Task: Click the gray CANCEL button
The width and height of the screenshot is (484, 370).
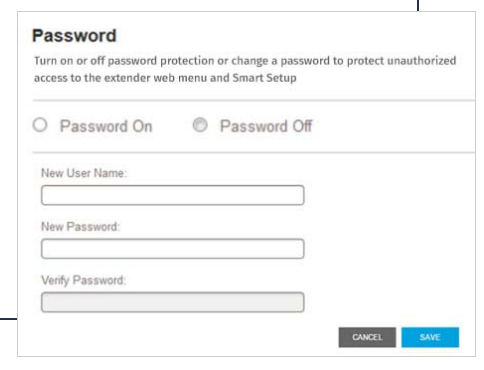Action: (x=367, y=337)
